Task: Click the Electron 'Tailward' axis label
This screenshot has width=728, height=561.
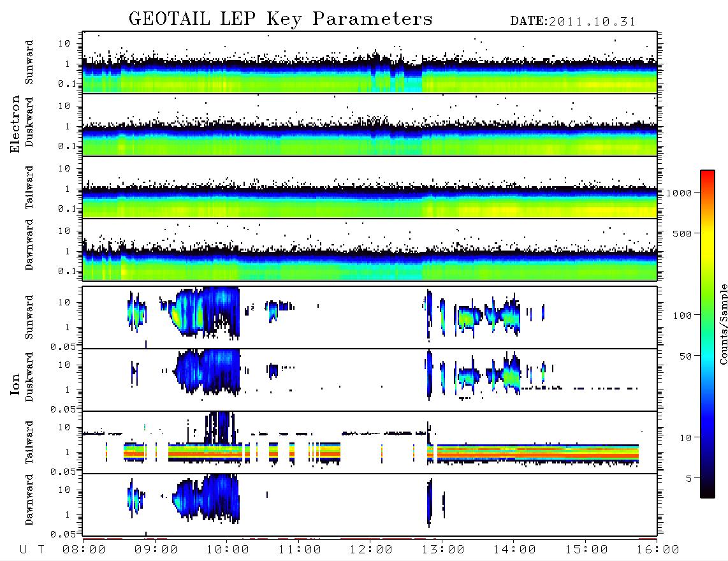Action: tap(29, 187)
